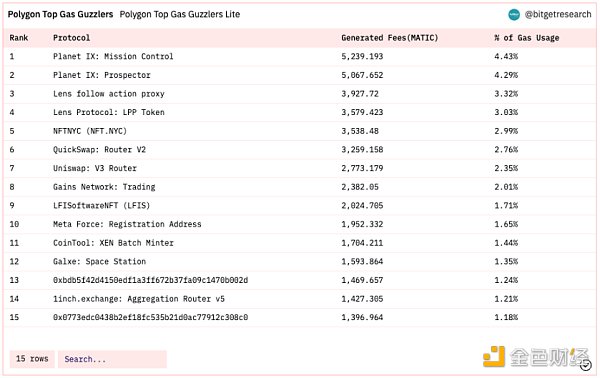
Task: Sort by the Generated Fees(MATIC) column header
Action: point(390,38)
